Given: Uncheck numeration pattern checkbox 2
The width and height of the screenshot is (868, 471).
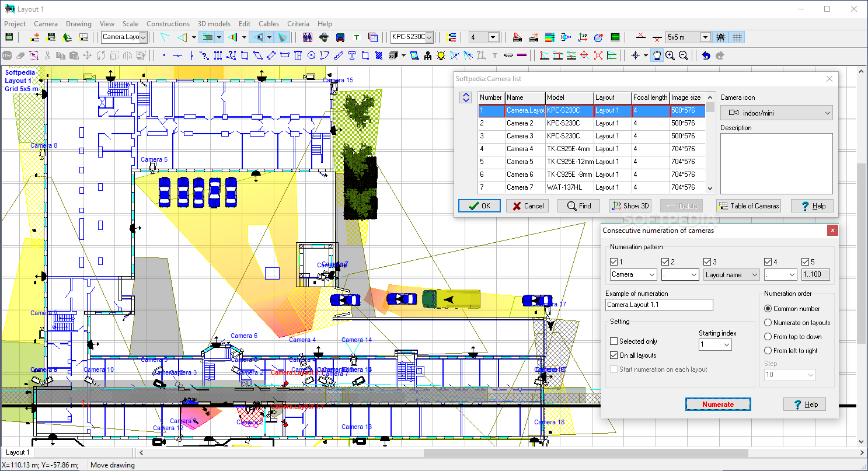Looking at the screenshot, I should pyautogui.click(x=665, y=262).
